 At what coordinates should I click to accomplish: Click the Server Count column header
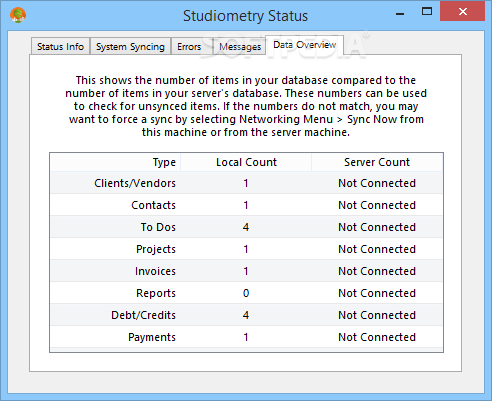[377, 162]
